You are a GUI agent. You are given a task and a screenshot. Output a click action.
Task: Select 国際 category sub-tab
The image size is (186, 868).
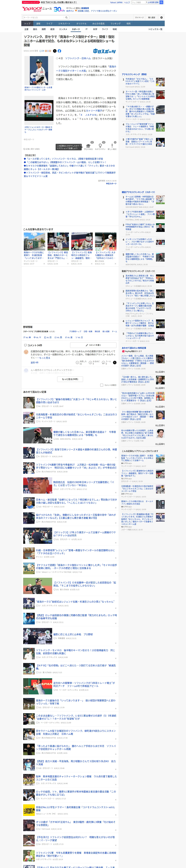pyautogui.click(x=44, y=29)
